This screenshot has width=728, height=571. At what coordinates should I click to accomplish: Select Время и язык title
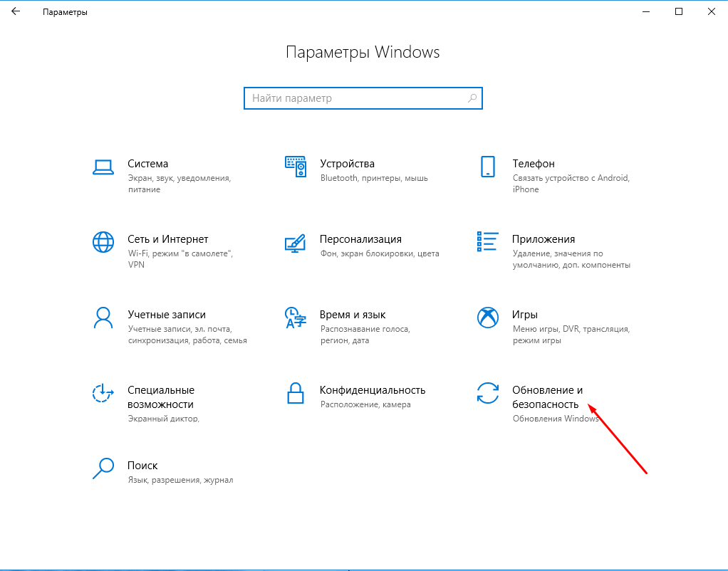click(353, 315)
